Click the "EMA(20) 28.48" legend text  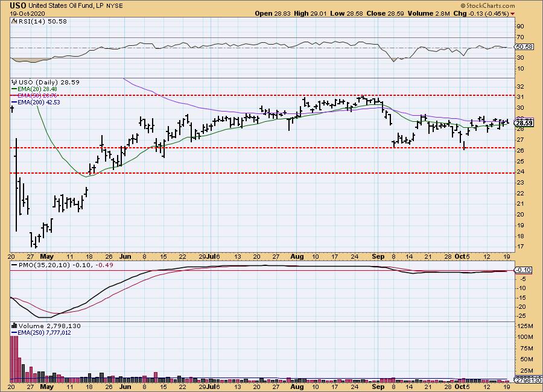37,89
